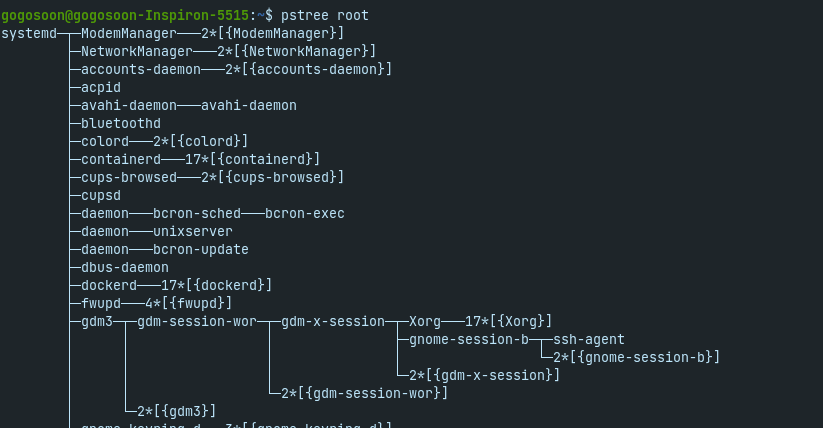This screenshot has height=428, width=823.
Task: Select the 2*[{cups-browsed}] thread group
Action: 273,177
